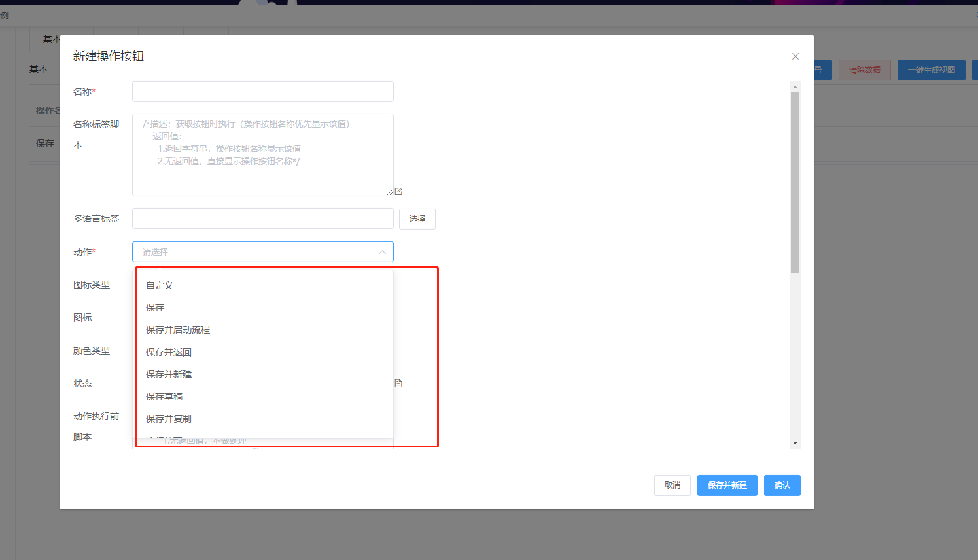978x560 pixels.
Task: Select 自定义 from the action list
Action: (265, 285)
